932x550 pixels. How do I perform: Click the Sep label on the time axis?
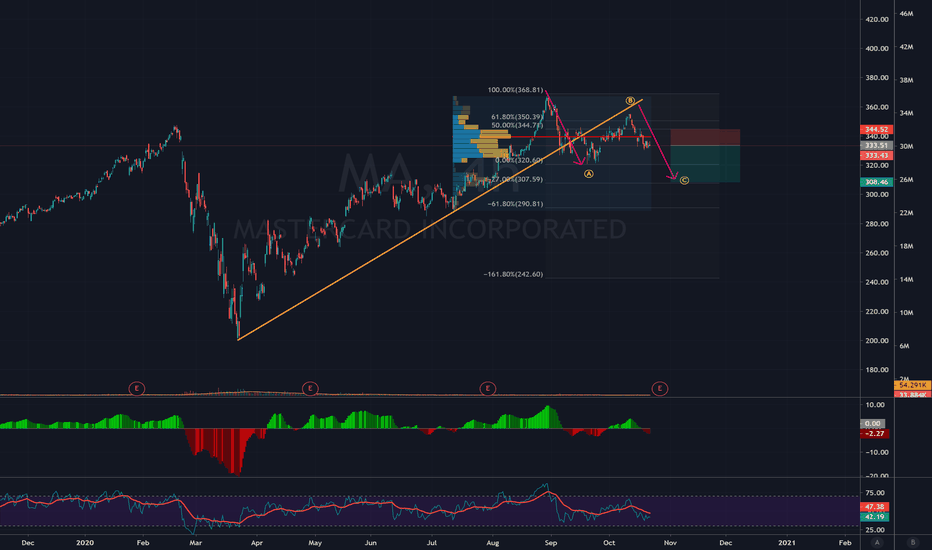[x=551, y=542]
